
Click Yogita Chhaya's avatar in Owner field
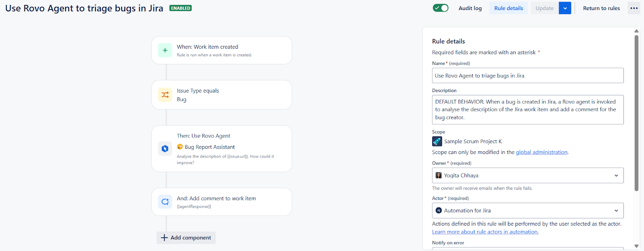click(439, 175)
